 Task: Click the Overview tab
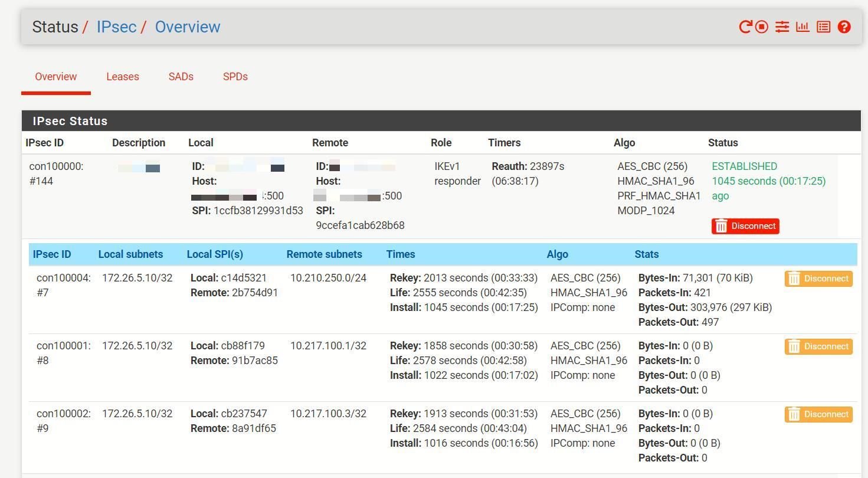pyautogui.click(x=56, y=77)
